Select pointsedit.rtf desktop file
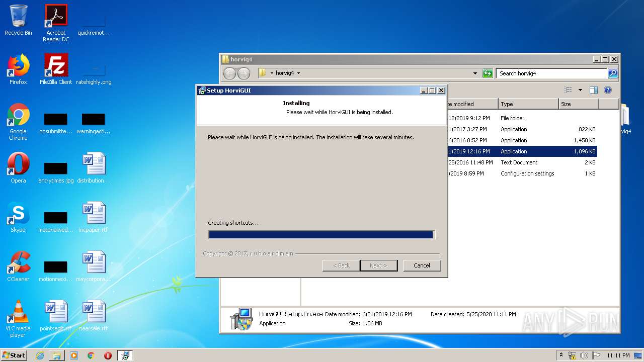 click(x=56, y=316)
